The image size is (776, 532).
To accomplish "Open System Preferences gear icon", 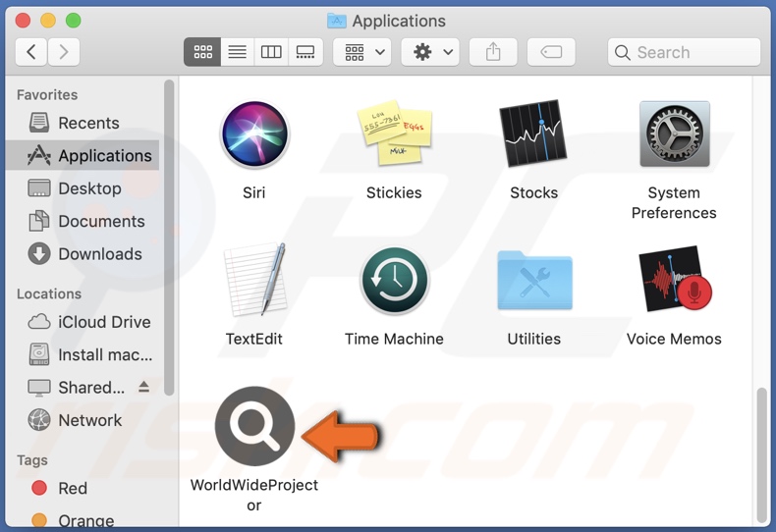I will (674, 134).
